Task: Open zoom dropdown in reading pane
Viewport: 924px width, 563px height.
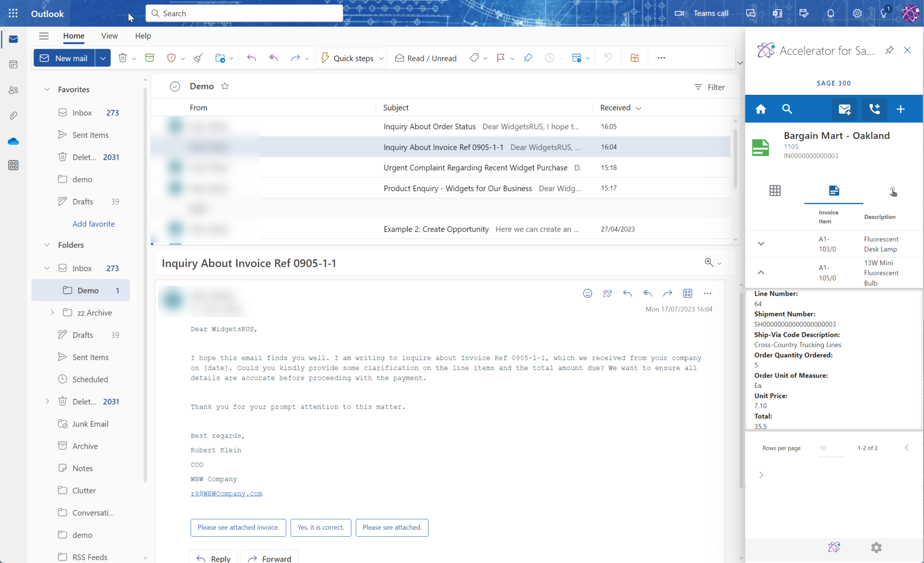Action: point(719,263)
